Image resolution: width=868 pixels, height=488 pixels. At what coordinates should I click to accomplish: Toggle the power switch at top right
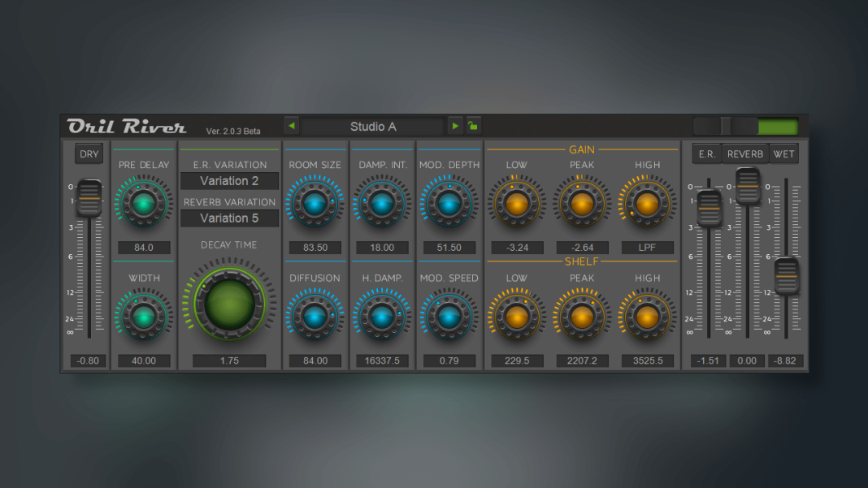tap(746, 126)
